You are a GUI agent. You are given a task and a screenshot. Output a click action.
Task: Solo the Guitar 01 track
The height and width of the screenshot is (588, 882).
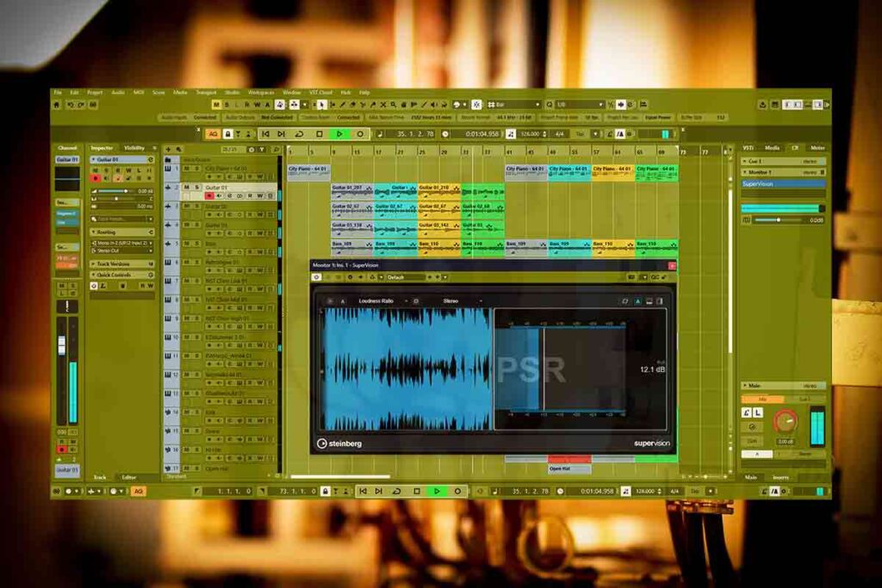(197, 187)
